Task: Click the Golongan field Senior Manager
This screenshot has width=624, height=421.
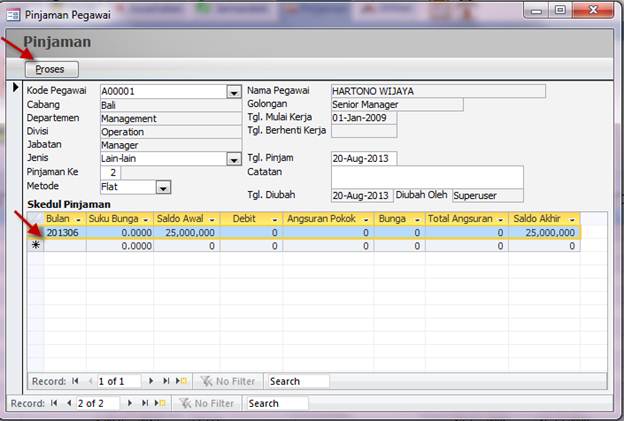Action: click(x=397, y=105)
